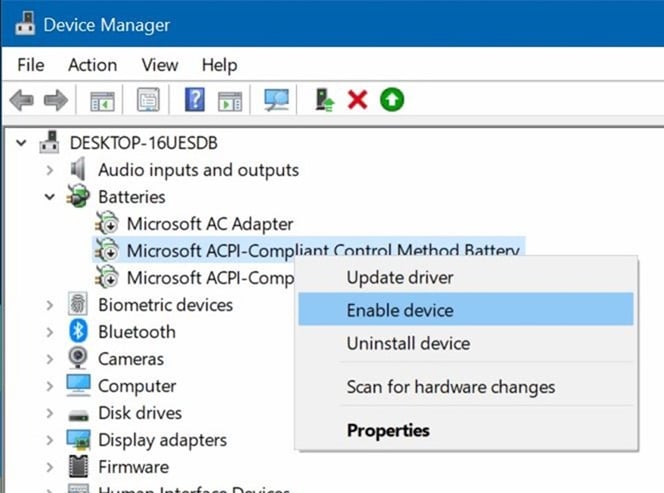
Task: Collapse the Batteries category
Action: tap(50, 197)
